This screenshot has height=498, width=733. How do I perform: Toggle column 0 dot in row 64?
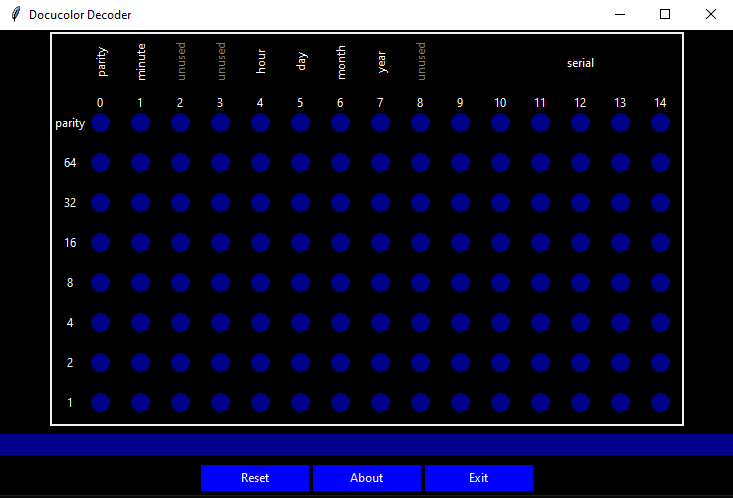click(101, 163)
